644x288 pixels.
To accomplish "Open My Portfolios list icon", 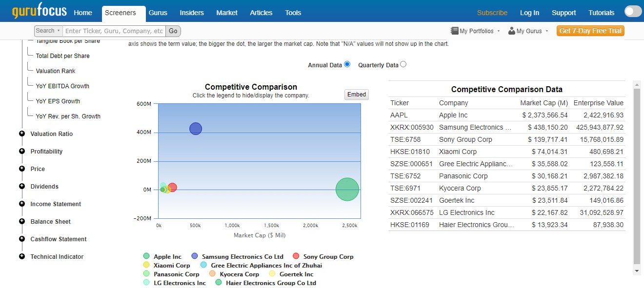I will [x=454, y=31].
